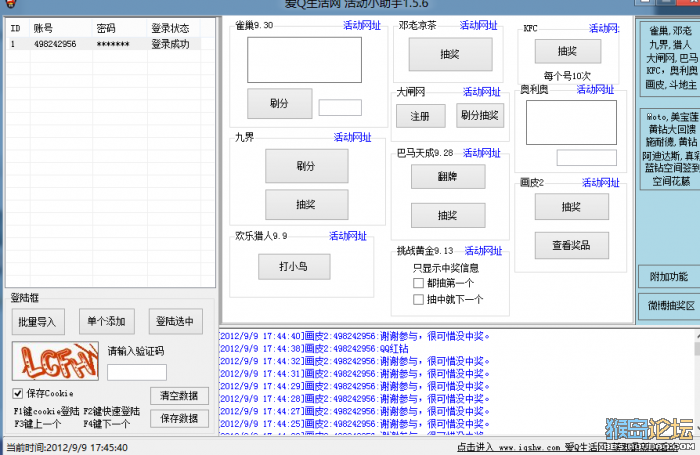Open the 微博抽奖区 panel
The image size is (700, 455).
(x=669, y=306)
